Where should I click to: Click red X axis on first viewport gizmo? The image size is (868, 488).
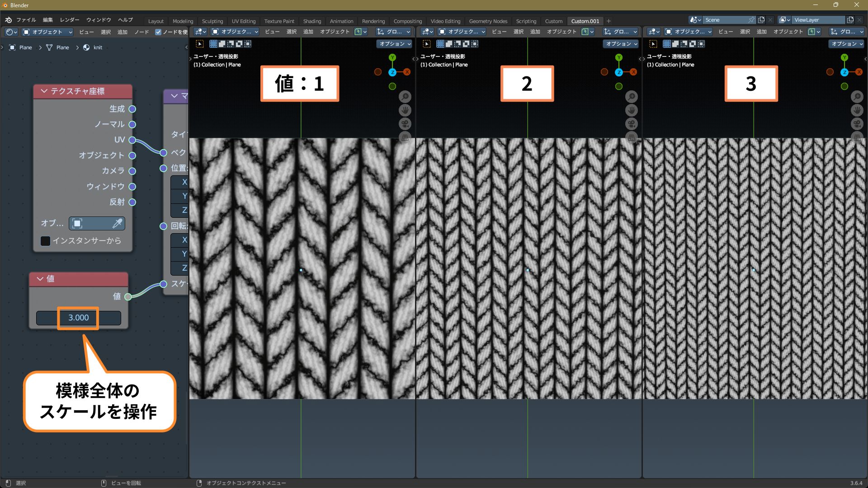(407, 72)
